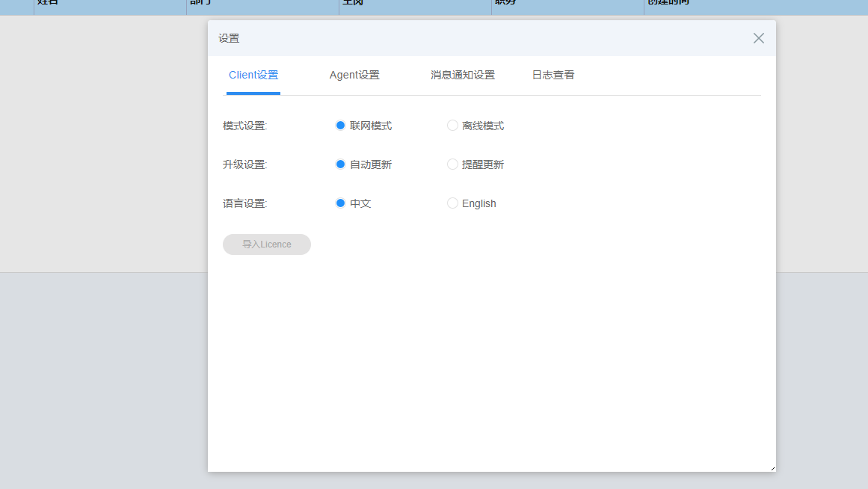Pick the 提醒更新 radio button
Image resolution: width=868 pixels, height=489 pixels.
[x=452, y=164]
